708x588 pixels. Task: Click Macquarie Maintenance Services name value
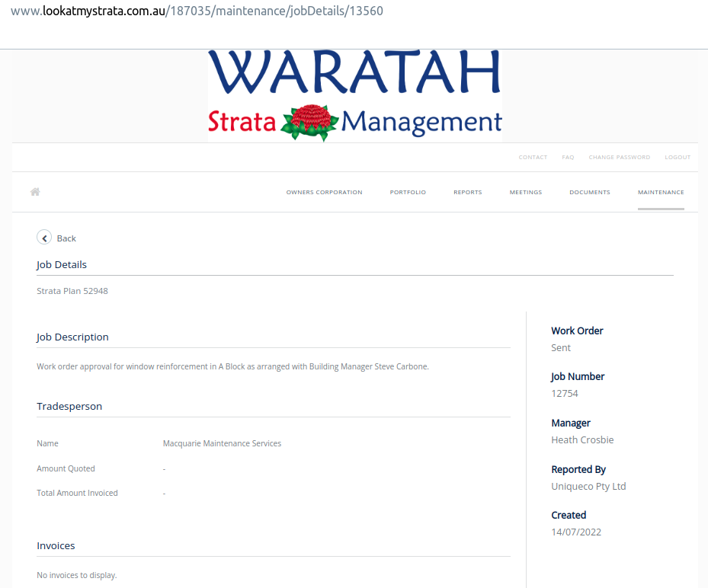pos(222,443)
